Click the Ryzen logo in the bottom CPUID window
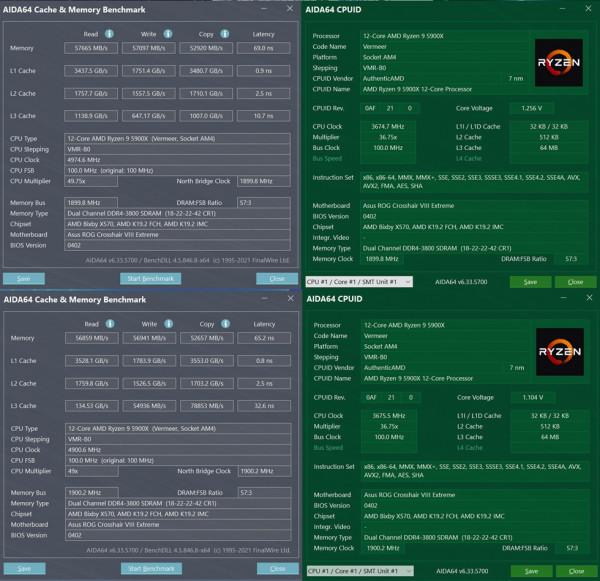This screenshot has height=581, width=600. (x=558, y=353)
